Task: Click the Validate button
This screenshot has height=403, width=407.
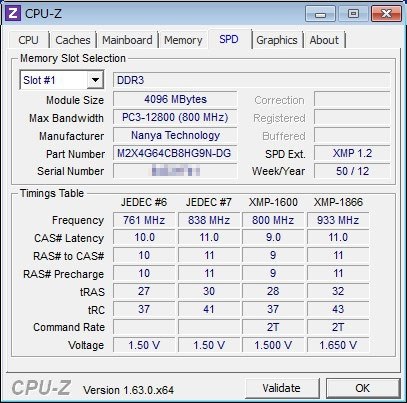Action: point(282,388)
